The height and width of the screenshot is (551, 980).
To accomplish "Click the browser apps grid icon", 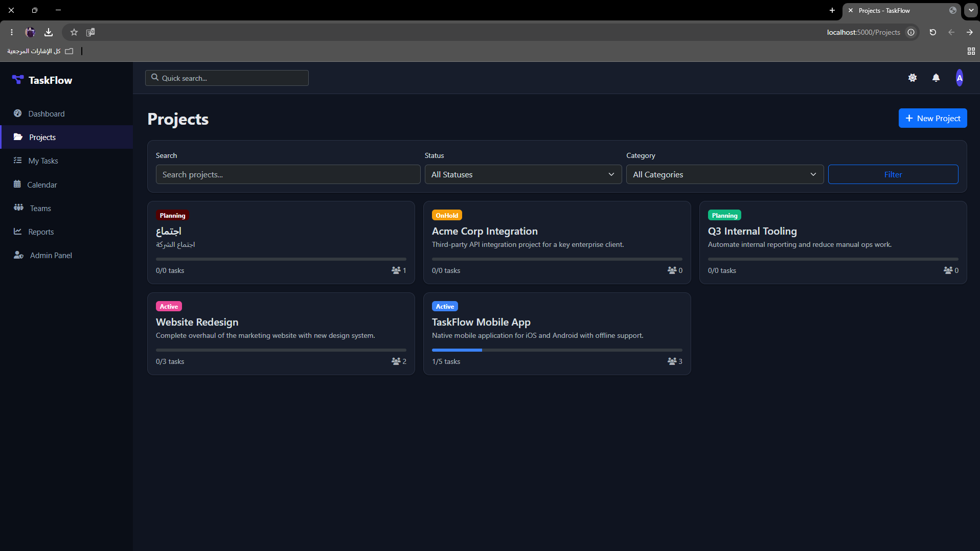I will click(x=971, y=51).
